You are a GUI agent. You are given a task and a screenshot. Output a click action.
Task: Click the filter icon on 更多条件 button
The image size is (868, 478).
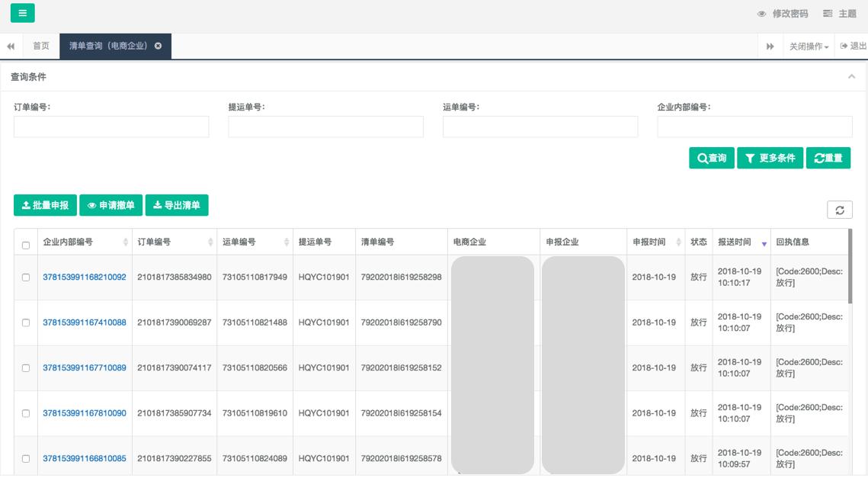click(x=751, y=158)
